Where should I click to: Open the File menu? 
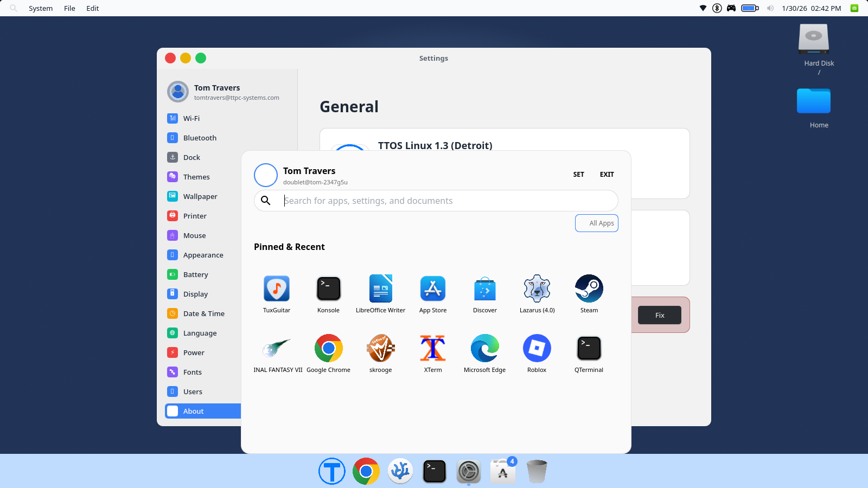point(69,8)
